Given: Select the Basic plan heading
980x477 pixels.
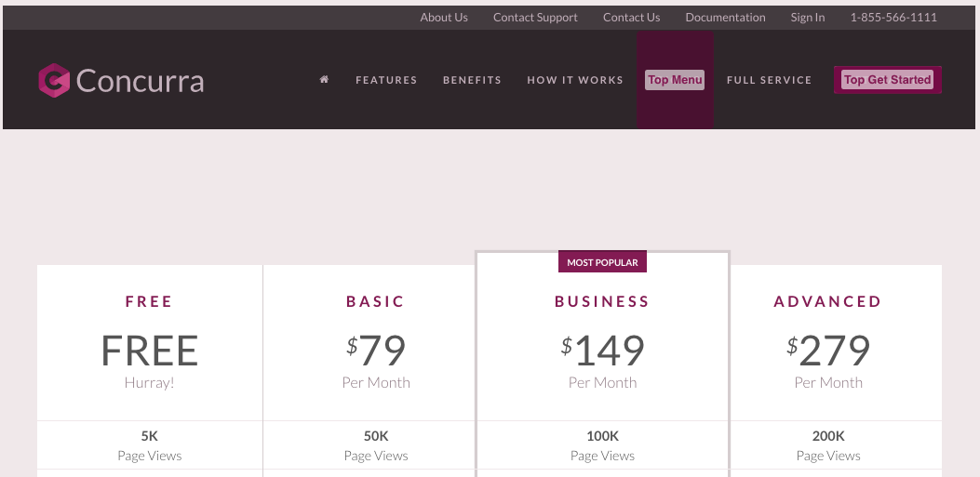Looking at the screenshot, I should point(375,301).
